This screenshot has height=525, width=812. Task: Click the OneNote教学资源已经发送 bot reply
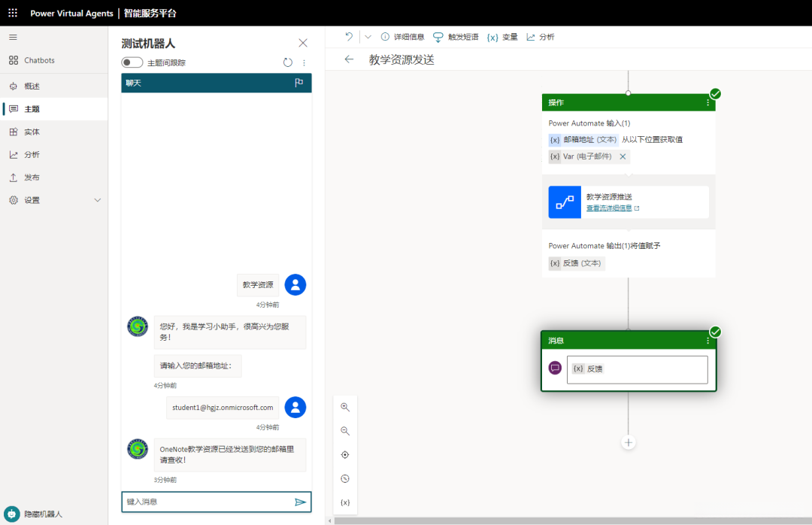(x=230, y=455)
